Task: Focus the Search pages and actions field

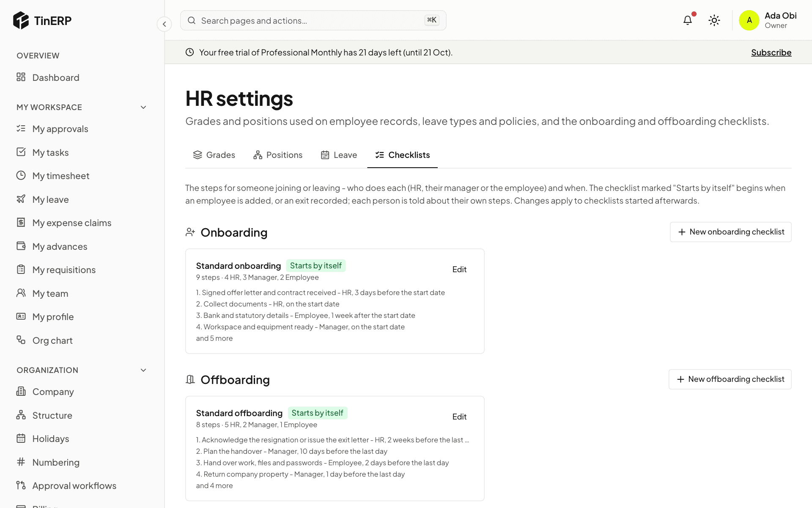Action: (313, 20)
